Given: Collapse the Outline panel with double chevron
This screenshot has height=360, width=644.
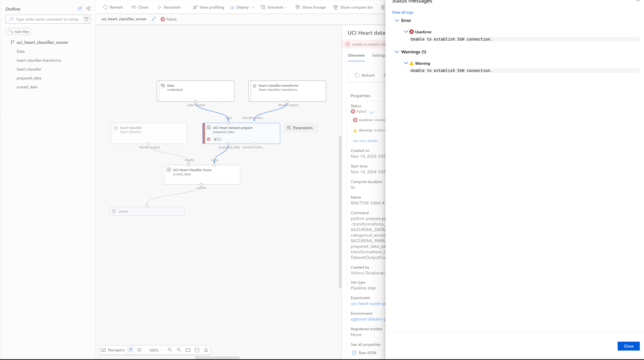Looking at the screenshot, I should pyautogui.click(x=89, y=8).
